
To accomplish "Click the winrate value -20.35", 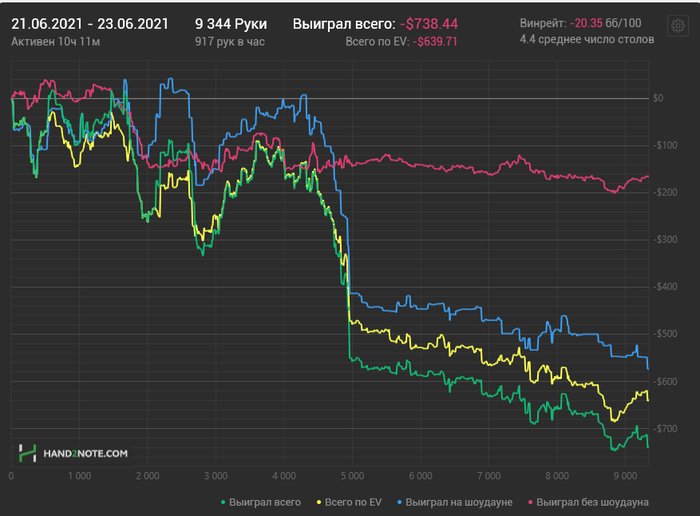I will pos(586,23).
